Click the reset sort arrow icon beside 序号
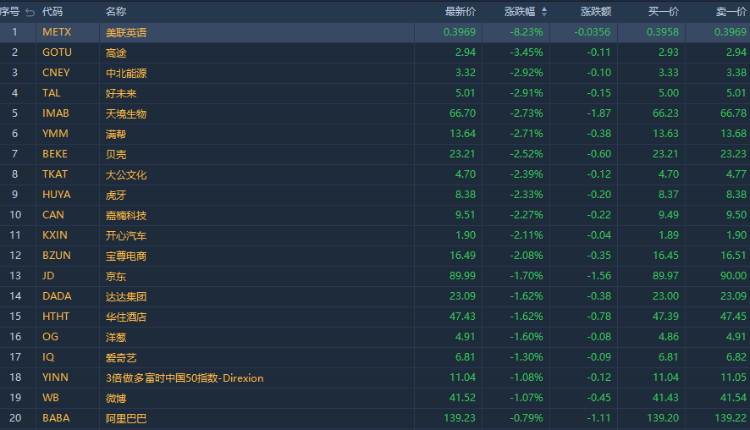This screenshot has height=430, width=750. [x=30, y=12]
